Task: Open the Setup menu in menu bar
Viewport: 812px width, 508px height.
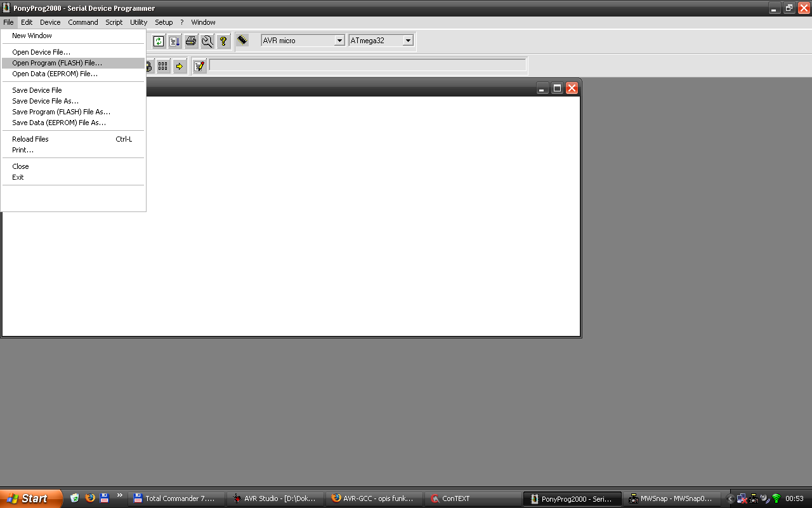Action: pyautogui.click(x=164, y=22)
